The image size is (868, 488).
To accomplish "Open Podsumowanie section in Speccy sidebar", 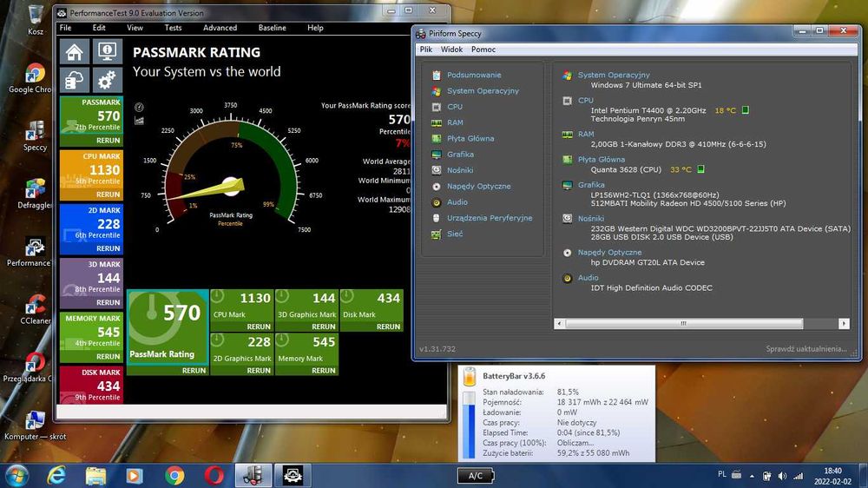I will coord(474,75).
